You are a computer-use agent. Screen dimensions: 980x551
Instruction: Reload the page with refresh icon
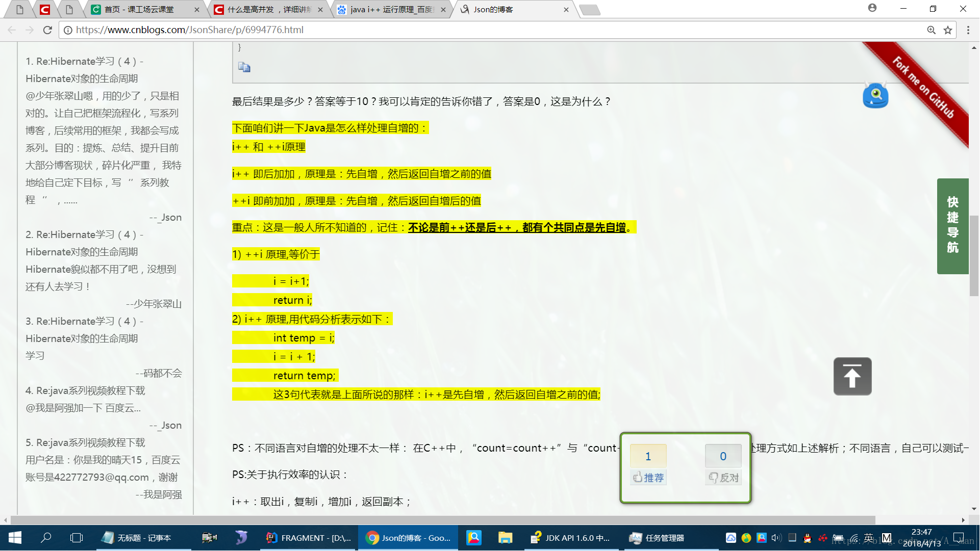(47, 30)
